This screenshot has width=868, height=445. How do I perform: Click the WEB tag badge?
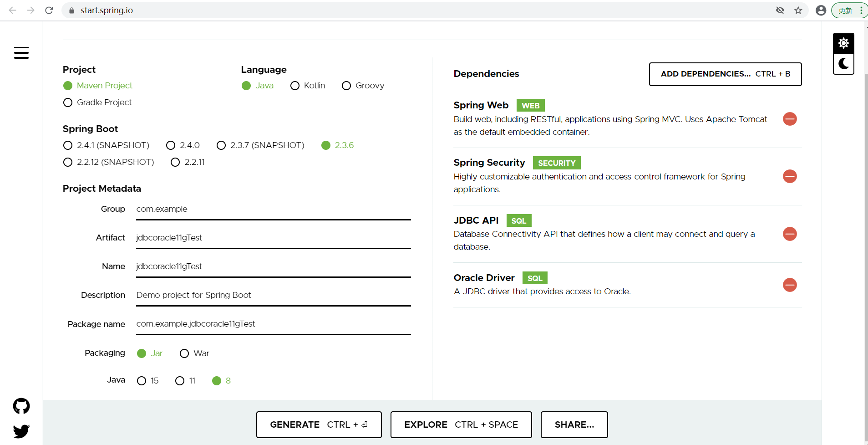[530, 105]
